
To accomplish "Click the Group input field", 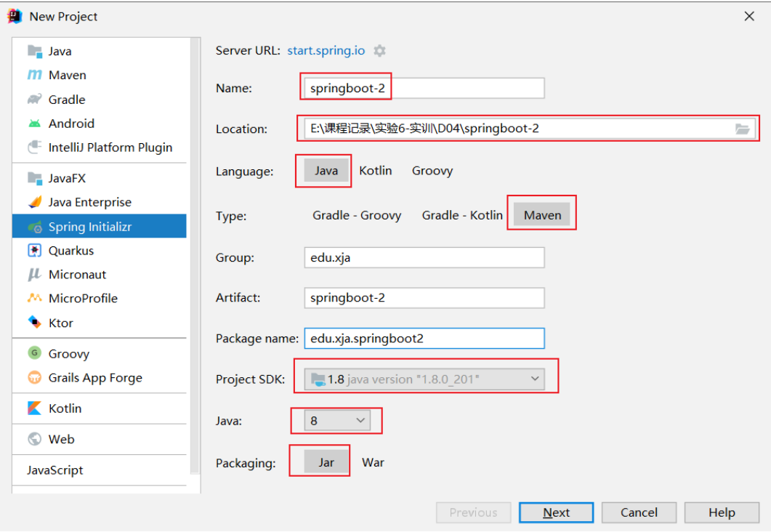I will point(424,257).
